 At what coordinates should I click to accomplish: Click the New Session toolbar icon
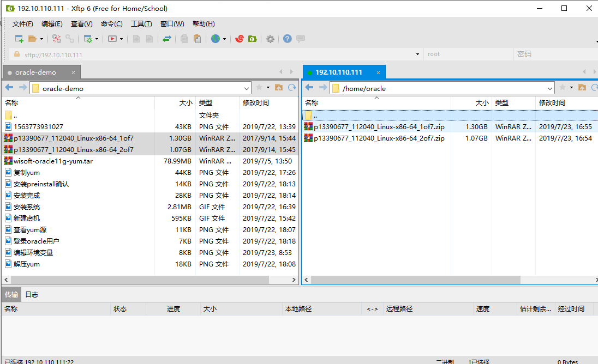19,39
